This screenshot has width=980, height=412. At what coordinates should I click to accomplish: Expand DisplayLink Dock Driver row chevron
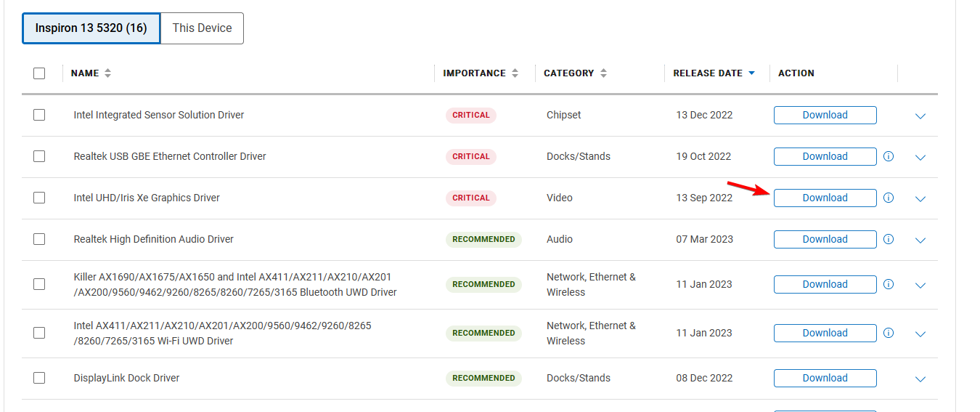(920, 379)
